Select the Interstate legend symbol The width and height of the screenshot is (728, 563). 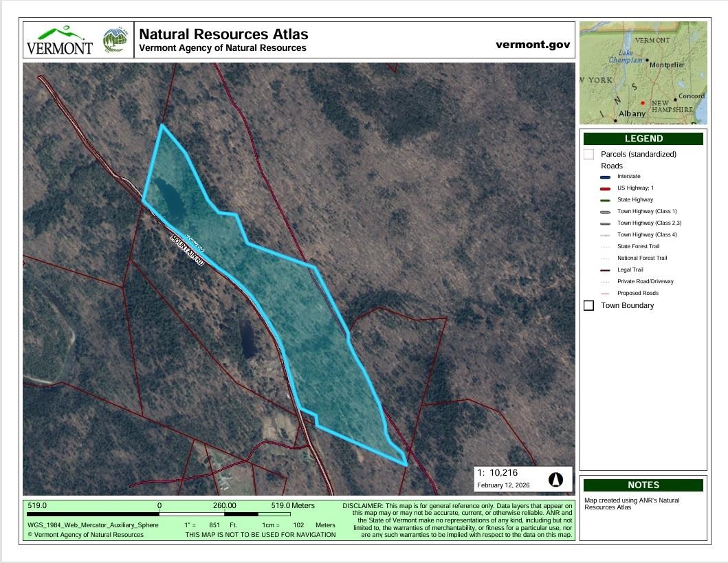click(x=605, y=177)
